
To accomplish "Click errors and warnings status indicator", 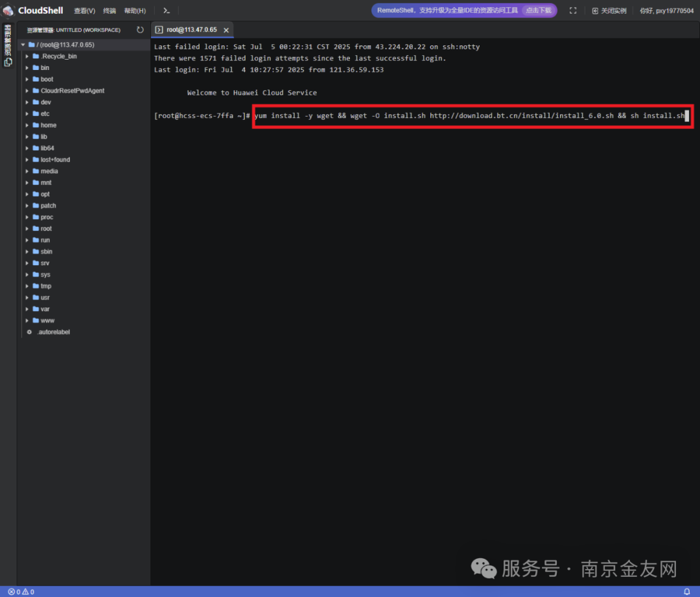I will click(21, 592).
